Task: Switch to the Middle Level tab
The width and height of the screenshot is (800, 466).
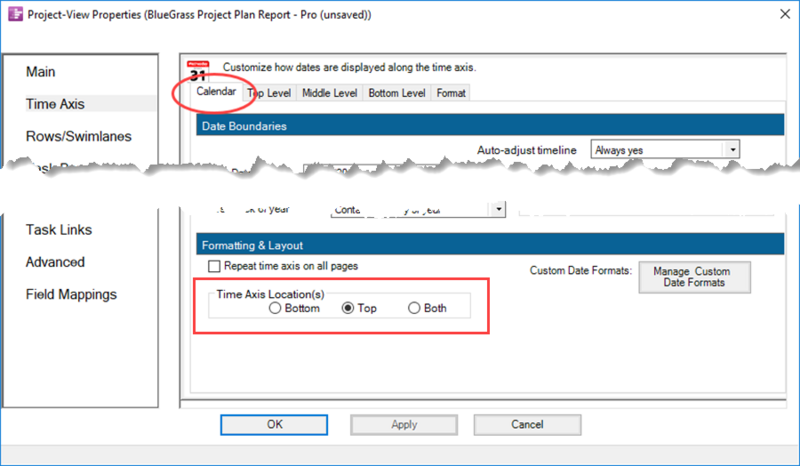Action: [x=329, y=93]
